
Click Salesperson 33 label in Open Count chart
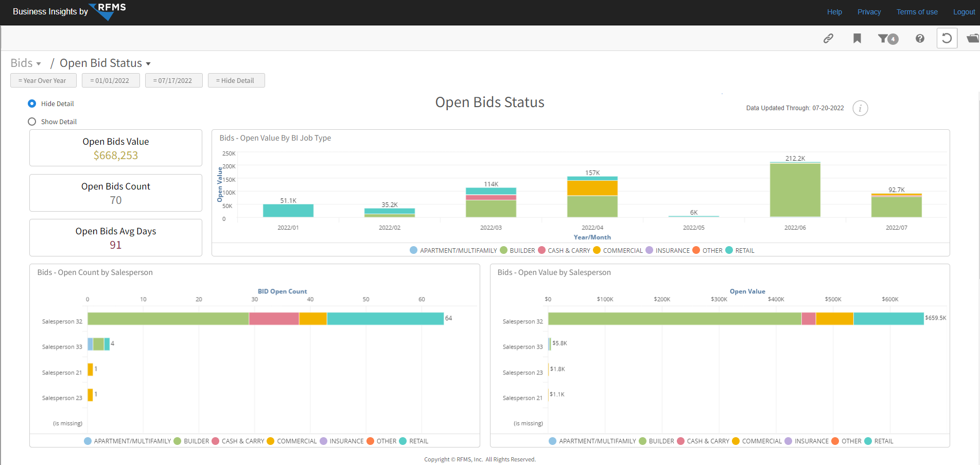[62, 347]
